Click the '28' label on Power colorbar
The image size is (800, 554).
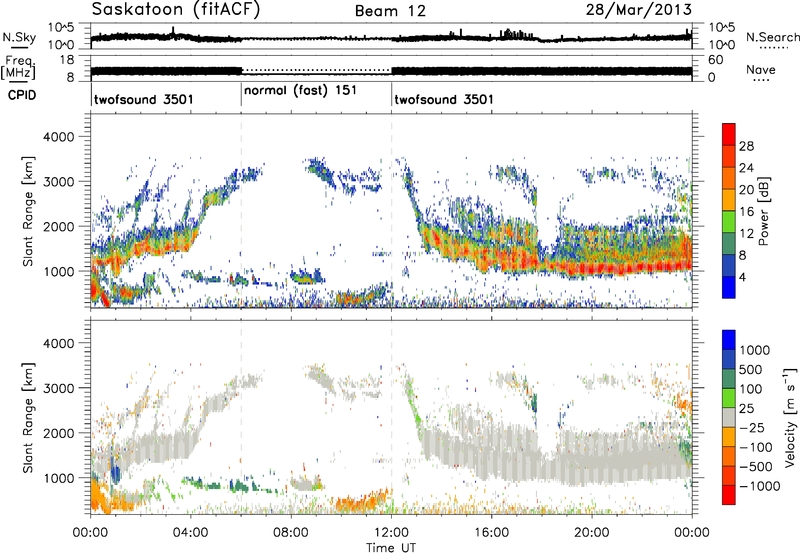coord(746,146)
